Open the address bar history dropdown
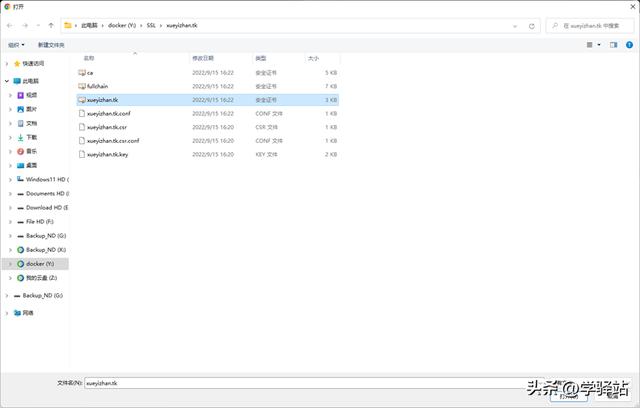Image resolution: width=640 pixels, height=408 pixels. click(515, 26)
